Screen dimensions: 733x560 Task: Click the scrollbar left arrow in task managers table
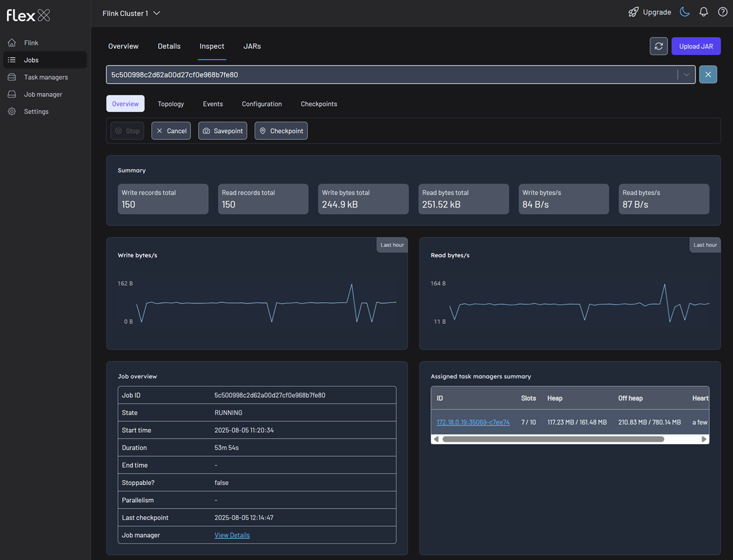pos(436,439)
